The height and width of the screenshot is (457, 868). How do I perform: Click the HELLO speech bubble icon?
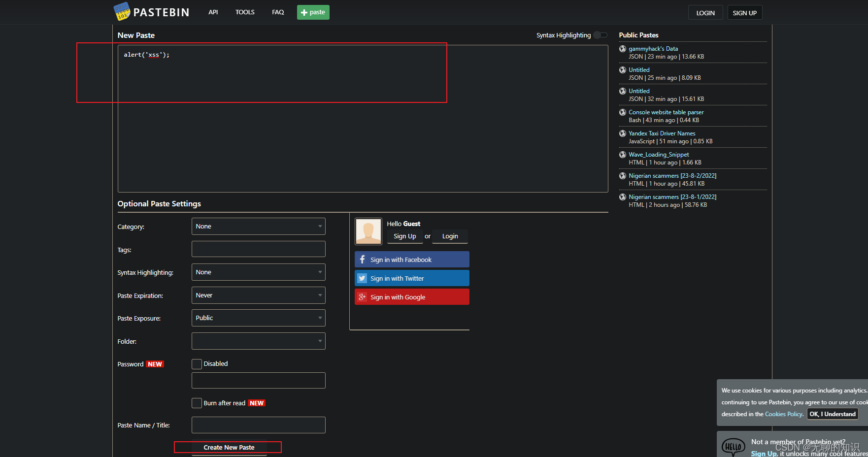point(734,447)
